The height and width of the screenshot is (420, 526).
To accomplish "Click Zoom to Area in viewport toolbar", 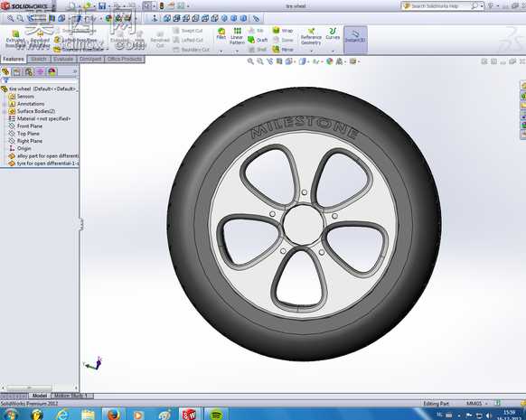I will pos(260,61).
